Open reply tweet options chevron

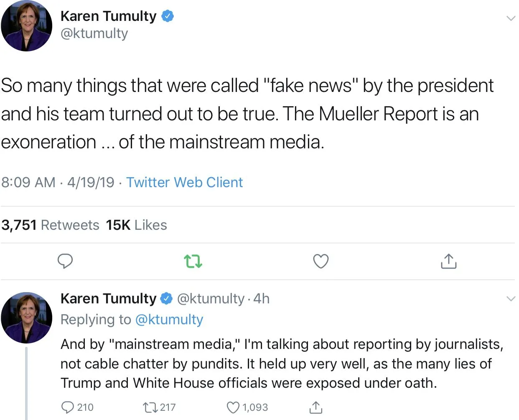tap(511, 298)
